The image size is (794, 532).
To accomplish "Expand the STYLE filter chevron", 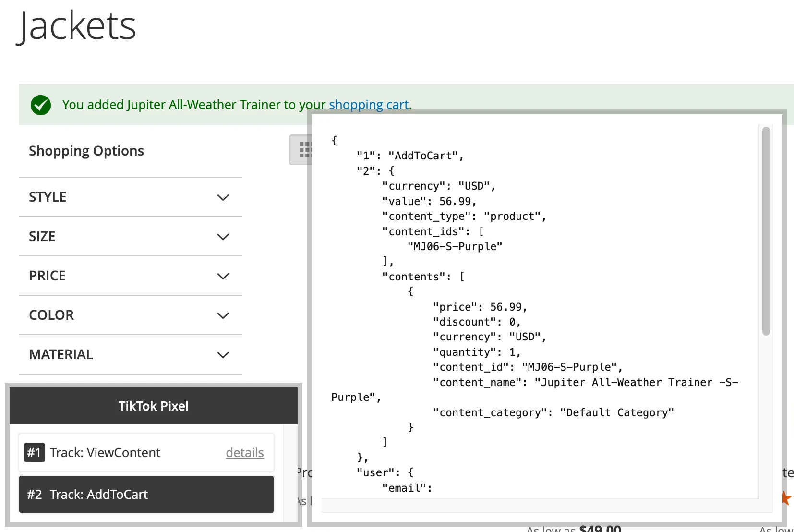I will click(223, 197).
